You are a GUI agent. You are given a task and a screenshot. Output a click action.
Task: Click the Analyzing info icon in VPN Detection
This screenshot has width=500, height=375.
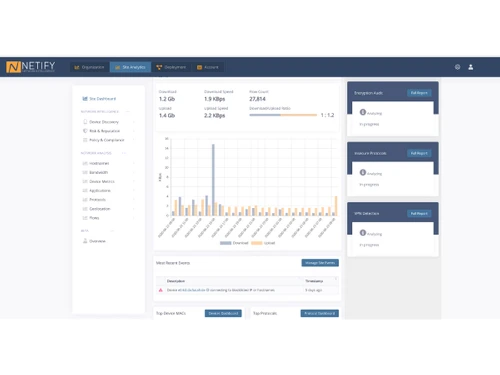363,233
